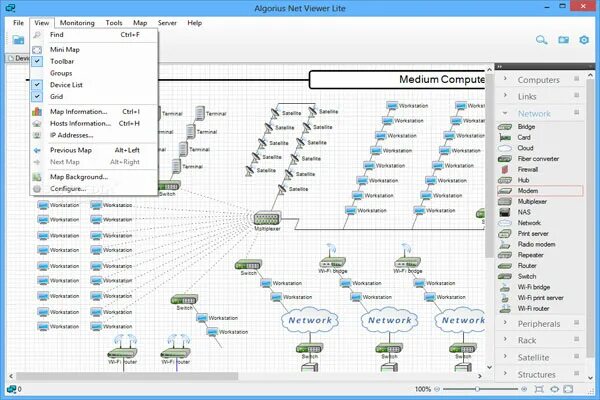Uncheck Toolbar in the View menu
600x400 pixels.
click(x=94, y=61)
